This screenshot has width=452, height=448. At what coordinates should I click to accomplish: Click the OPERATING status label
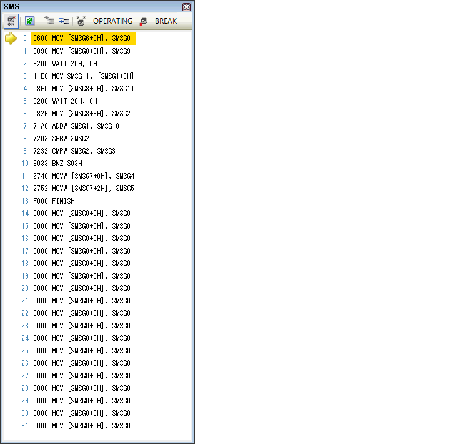tap(113, 21)
